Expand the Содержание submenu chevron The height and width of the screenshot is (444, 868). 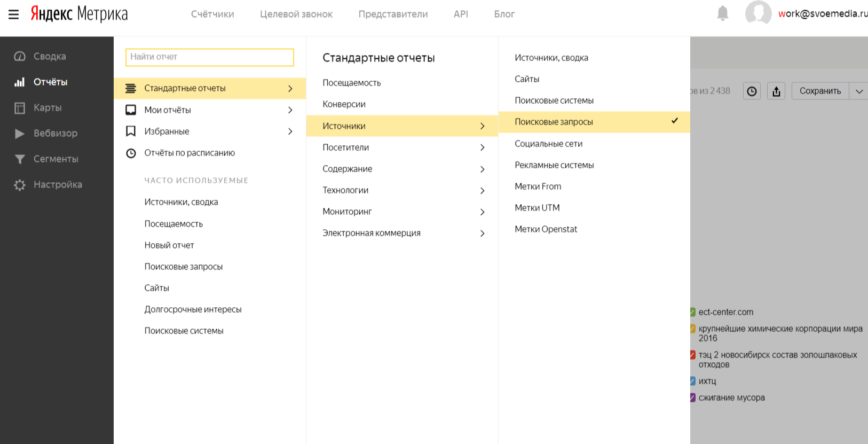(x=483, y=169)
